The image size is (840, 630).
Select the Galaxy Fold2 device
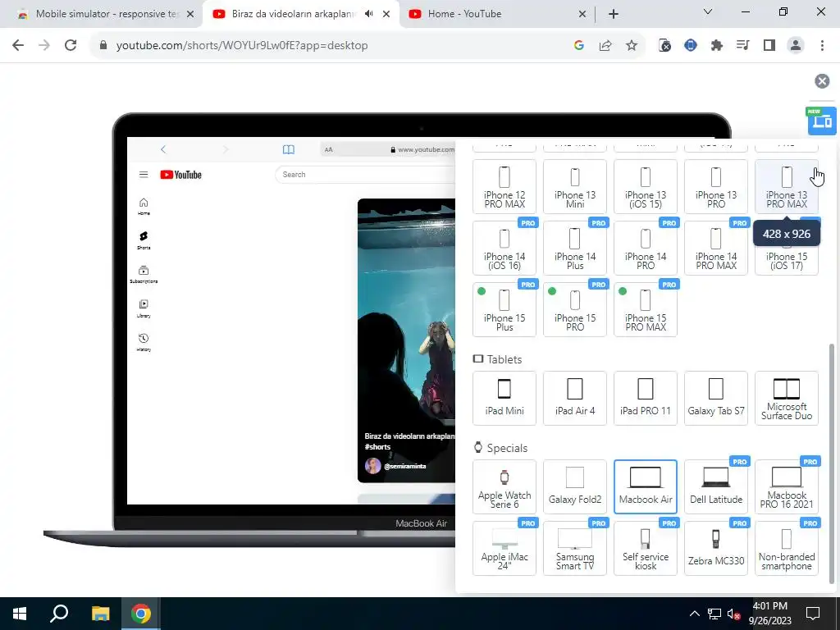click(x=575, y=486)
